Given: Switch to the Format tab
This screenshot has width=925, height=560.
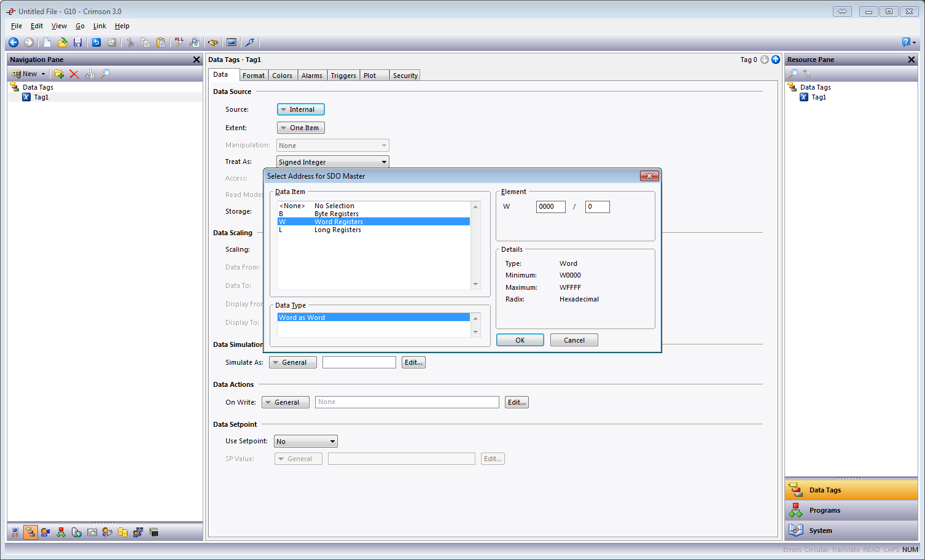Looking at the screenshot, I should pos(254,76).
